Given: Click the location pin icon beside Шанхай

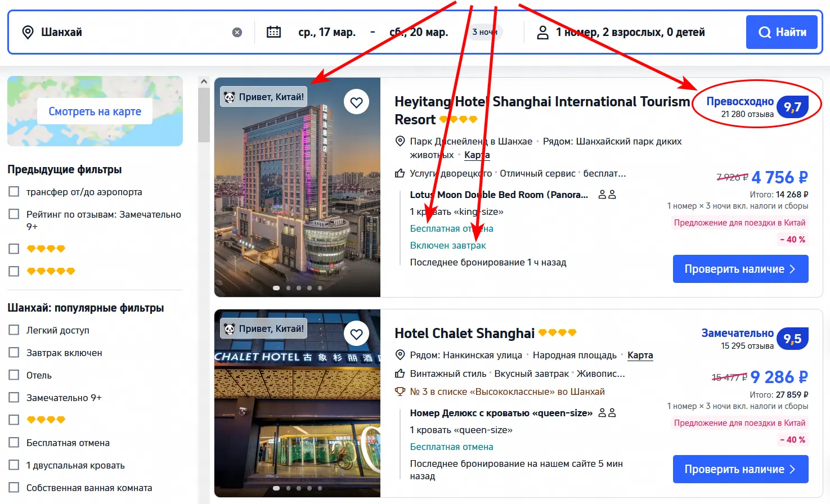Looking at the screenshot, I should pos(28,32).
